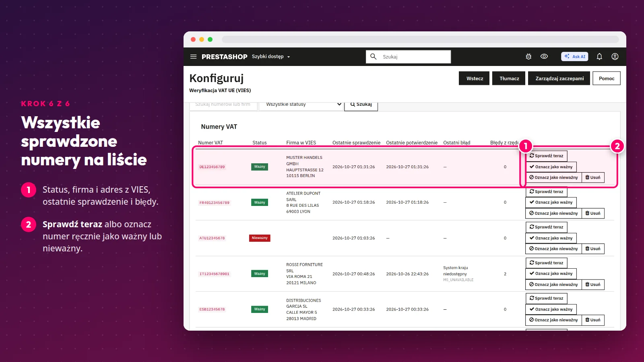Mark FR40123456789 as nieważny
This screenshot has width=644, height=362.
pos(553,213)
